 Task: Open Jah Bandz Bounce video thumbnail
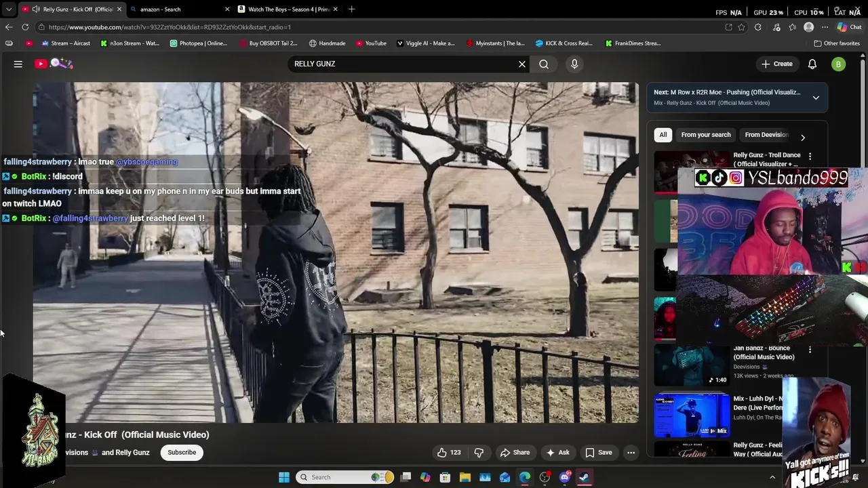pos(692,365)
